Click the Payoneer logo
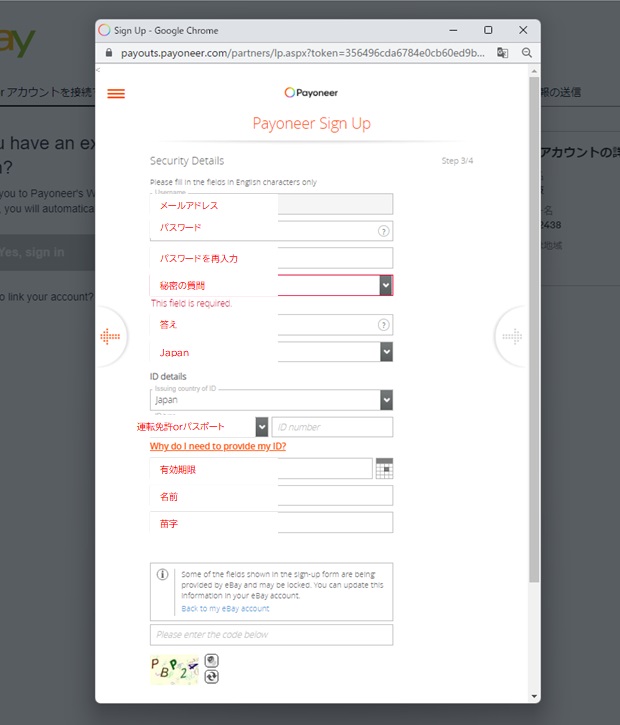The width and height of the screenshot is (620, 725). [311, 92]
